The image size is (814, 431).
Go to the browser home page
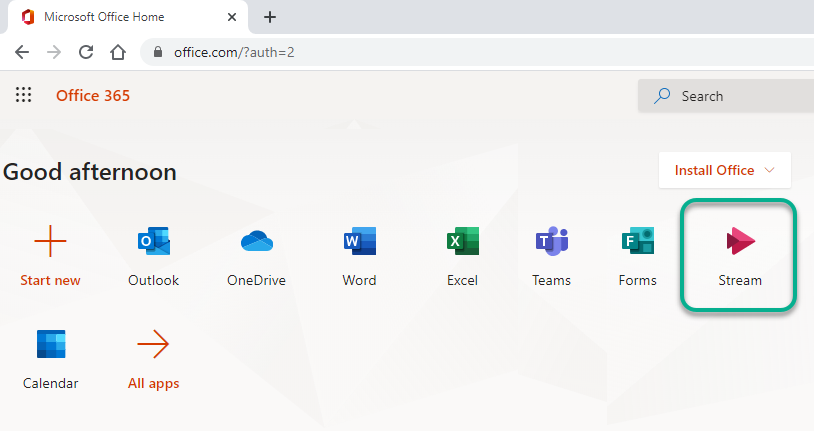pos(118,52)
